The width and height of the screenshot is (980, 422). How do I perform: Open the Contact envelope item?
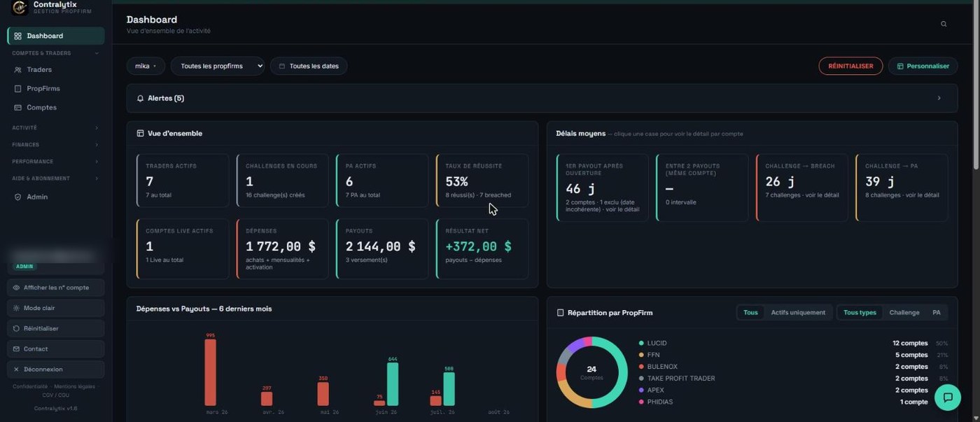[x=56, y=349]
